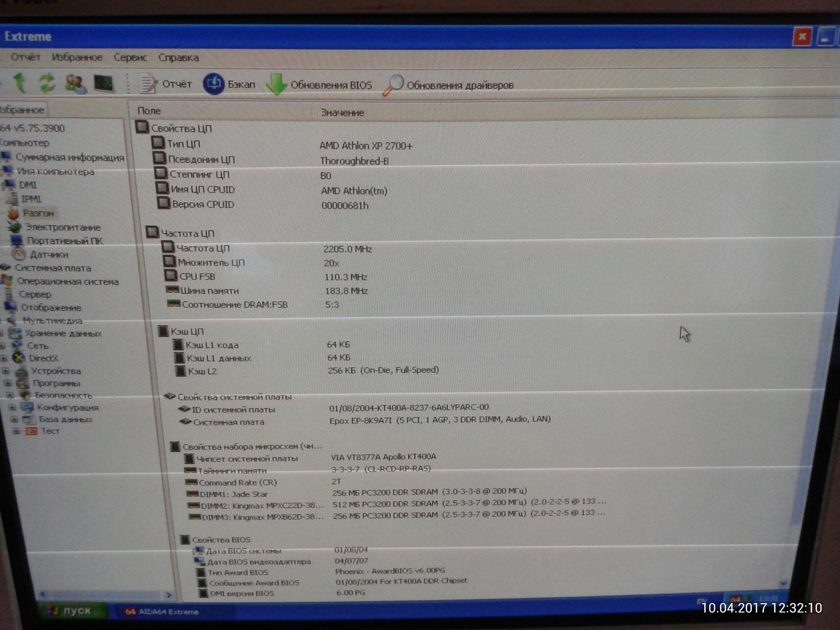Screen dimensions: 840x630
Task: Select Суммарная информация in the tree
Action: (x=70, y=157)
